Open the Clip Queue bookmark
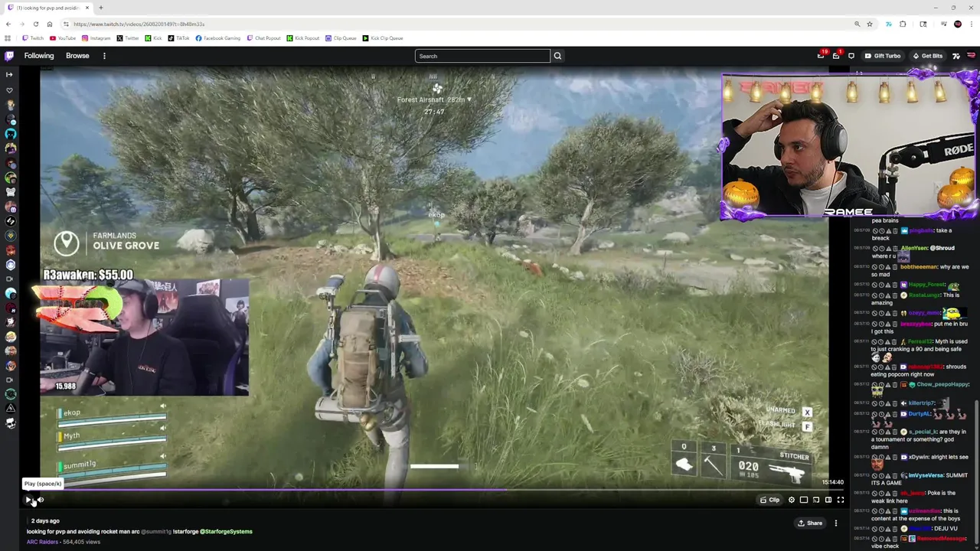 coord(341,38)
